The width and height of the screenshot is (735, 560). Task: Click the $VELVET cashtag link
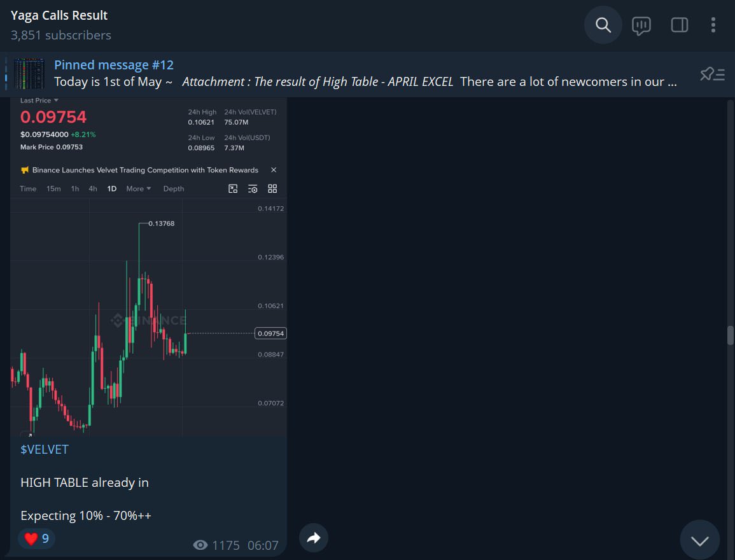(45, 449)
